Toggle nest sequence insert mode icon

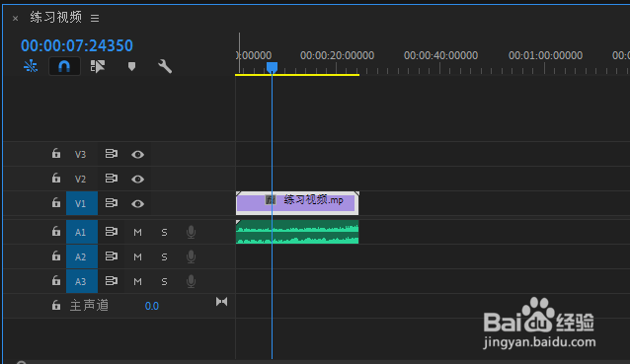point(31,66)
